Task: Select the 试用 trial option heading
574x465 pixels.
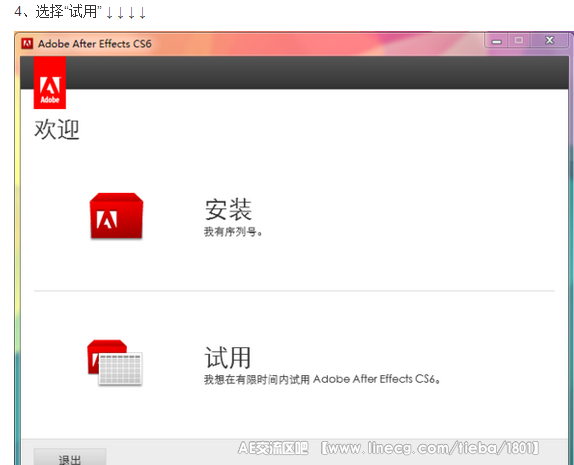Action: (228, 357)
